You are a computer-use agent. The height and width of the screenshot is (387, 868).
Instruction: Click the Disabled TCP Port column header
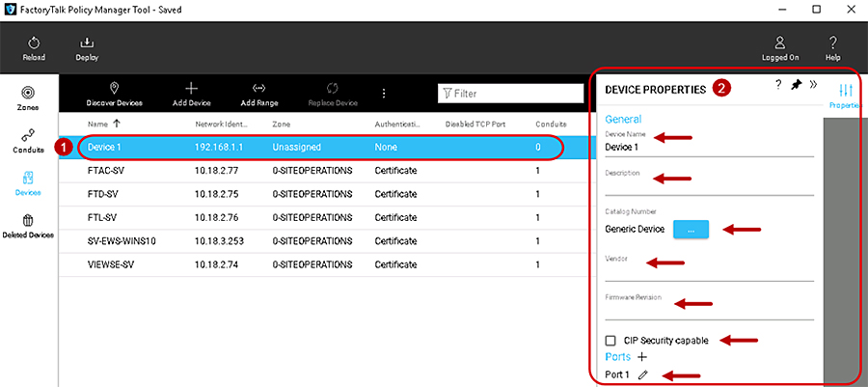tap(475, 124)
